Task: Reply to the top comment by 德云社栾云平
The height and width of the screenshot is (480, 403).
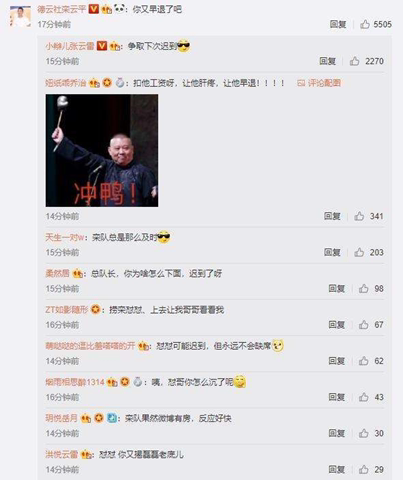Action: (x=338, y=24)
